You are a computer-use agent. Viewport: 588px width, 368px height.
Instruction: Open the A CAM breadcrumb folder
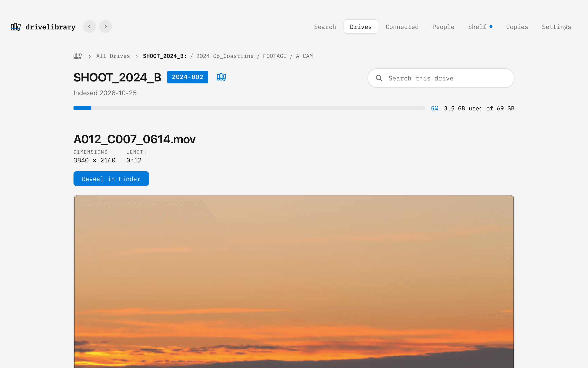click(x=304, y=56)
